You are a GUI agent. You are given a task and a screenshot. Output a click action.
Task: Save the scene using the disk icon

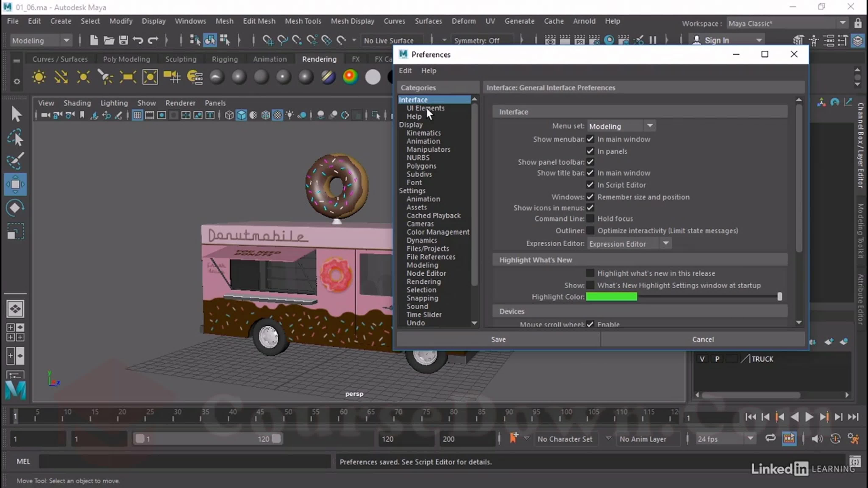pyautogui.click(x=123, y=40)
